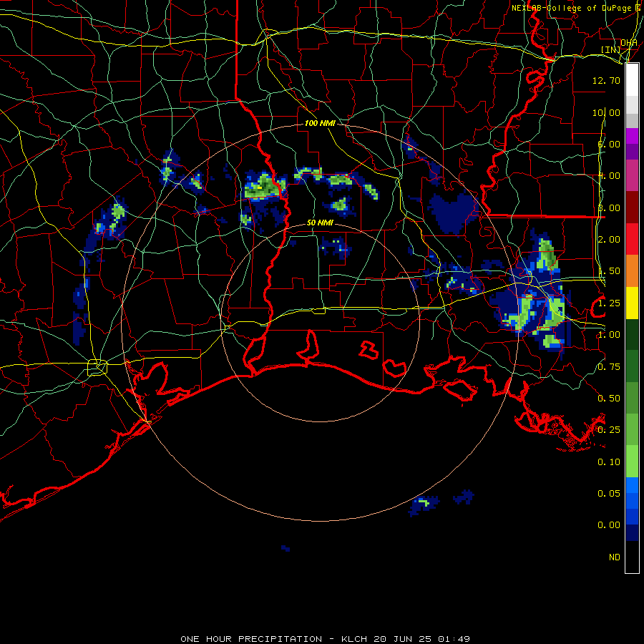This screenshot has height=644, width=644.
Task: Click the 100 NMI range ring label
Action: coord(320,123)
